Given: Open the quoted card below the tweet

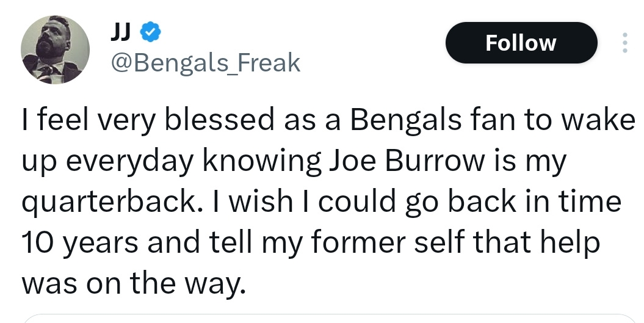Looking at the screenshot, I should (x=328, y=319).
